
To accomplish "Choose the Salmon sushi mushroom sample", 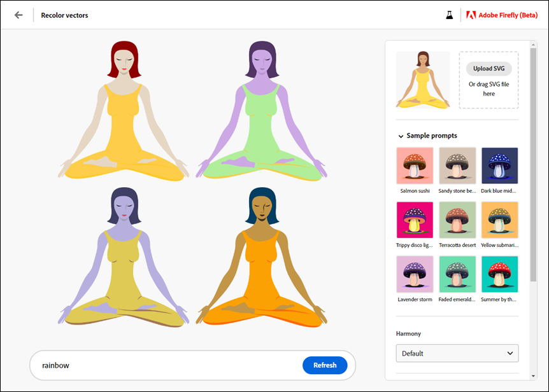I will (x=415, y=165).
